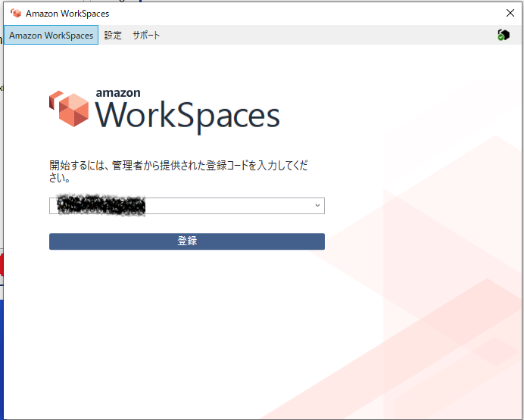The height and width of the screenshot is (420, 524).
Task: Click empty menu bar space right of サポート
Action: point(318,35)
